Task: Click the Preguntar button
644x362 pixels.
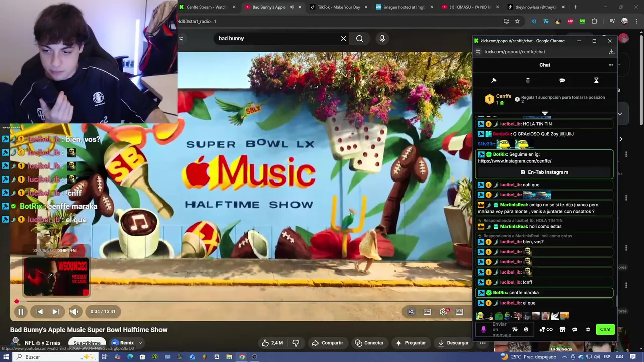Action: click(411, 343)
